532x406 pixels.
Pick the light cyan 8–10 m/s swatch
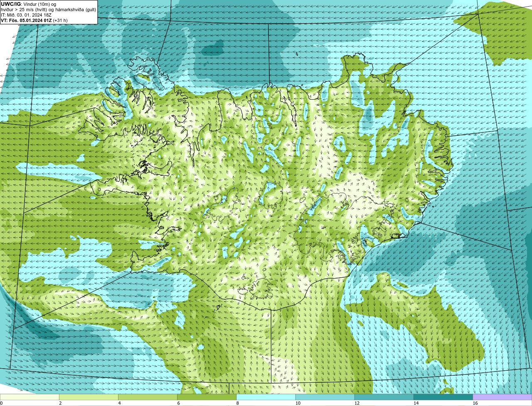click(266, 397)
